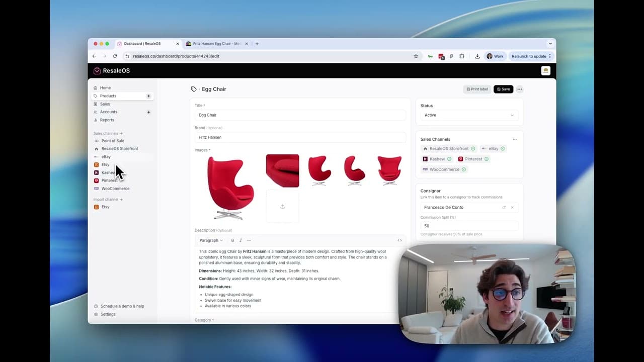Toggle the WooCommerce sales channel chip
Image resolution: width=644 pixels, height=362 pixels.
tap(444, 169)
